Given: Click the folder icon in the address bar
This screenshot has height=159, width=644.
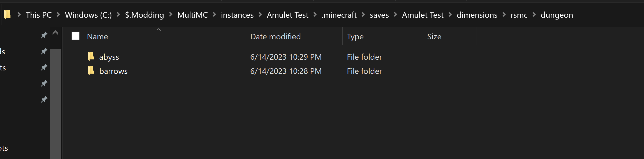Looking at the screenshot, I should [8, 15].
